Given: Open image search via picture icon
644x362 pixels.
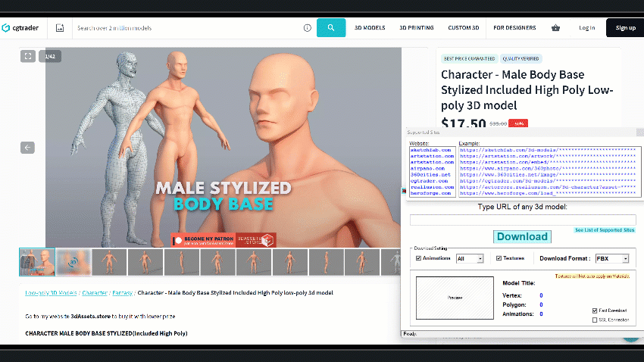Looking at the screenshot, I should coord(60,28).
